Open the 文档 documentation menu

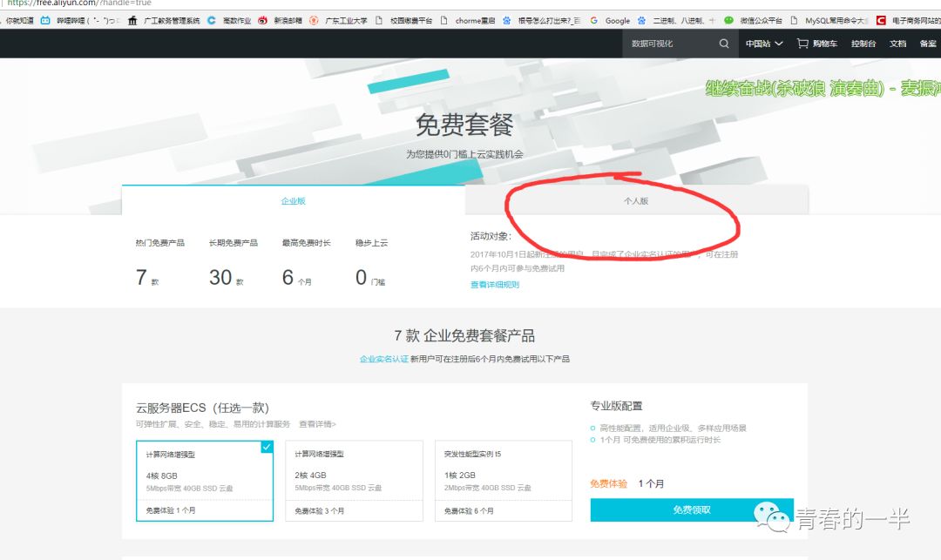[x=897, y=44]
